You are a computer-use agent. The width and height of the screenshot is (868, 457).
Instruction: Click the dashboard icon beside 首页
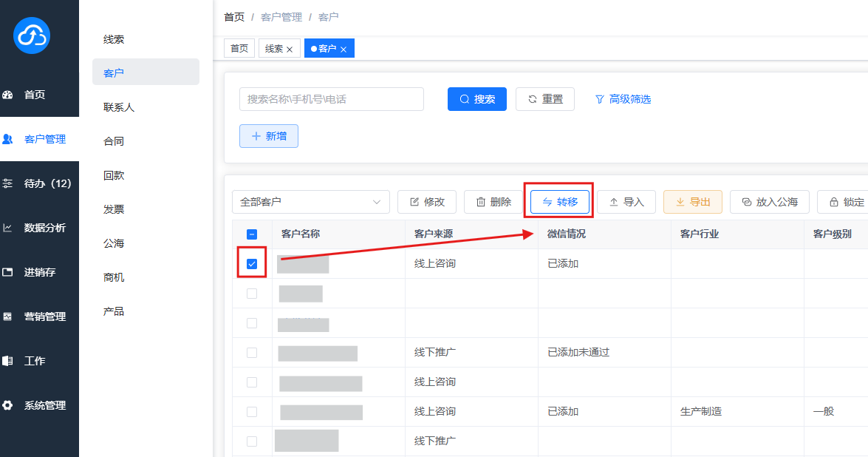(x=7, y=95)
